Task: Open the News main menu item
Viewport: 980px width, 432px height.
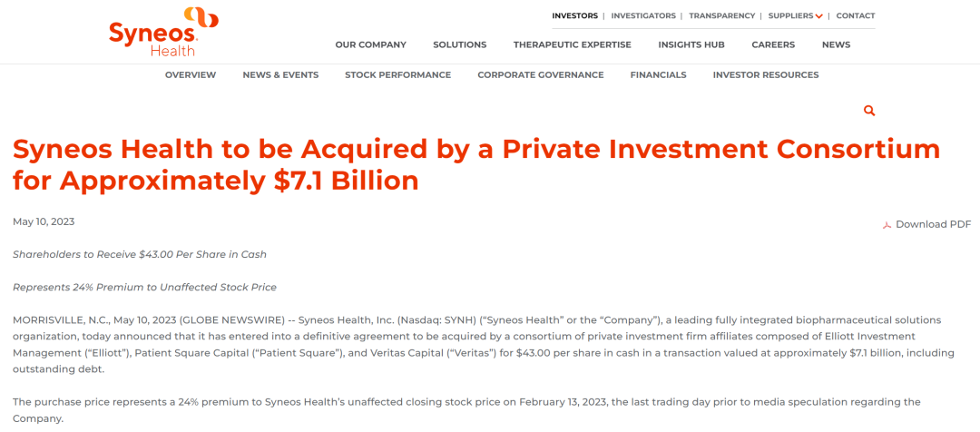Action: coord(836,44)
